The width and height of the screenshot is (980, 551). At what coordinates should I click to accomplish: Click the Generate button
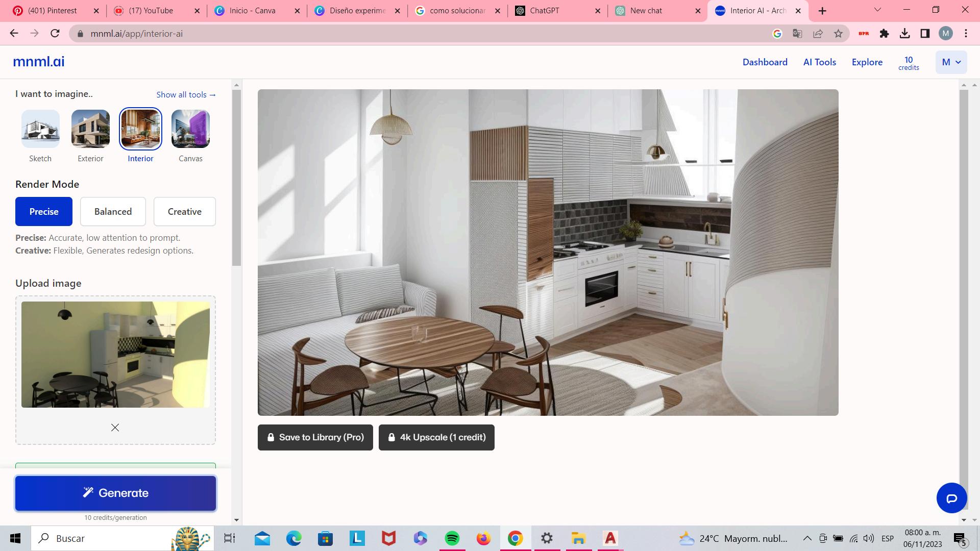tap(115, 493)
